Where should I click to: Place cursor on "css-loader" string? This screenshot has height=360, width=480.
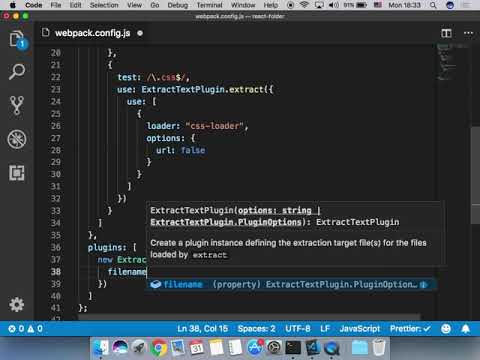215,126
